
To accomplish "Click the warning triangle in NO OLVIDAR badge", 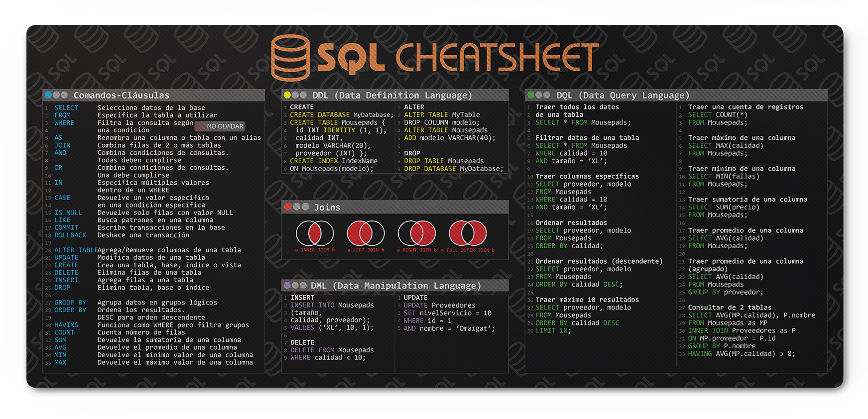I will (200, 127).
